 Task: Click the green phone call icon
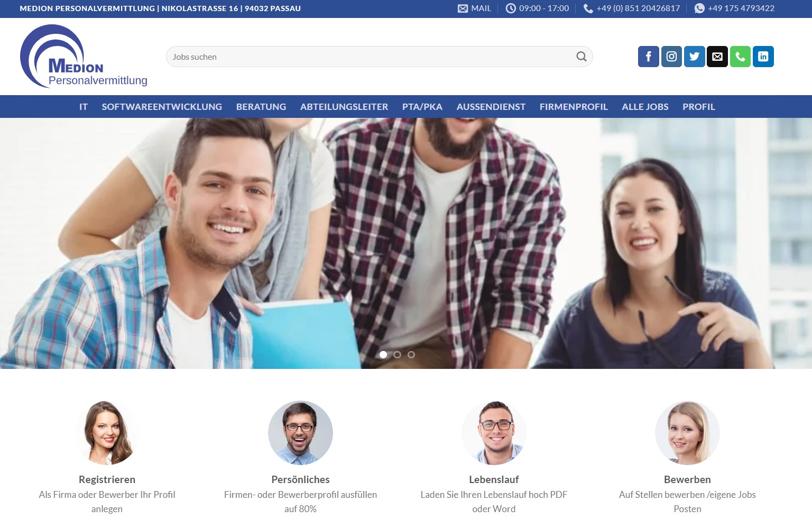(740, 57)
